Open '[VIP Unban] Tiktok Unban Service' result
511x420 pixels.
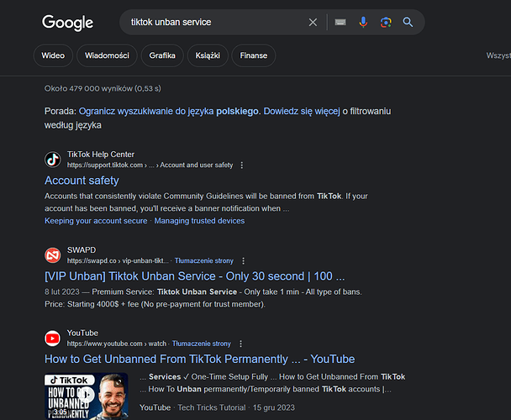[x=194, y=276]
